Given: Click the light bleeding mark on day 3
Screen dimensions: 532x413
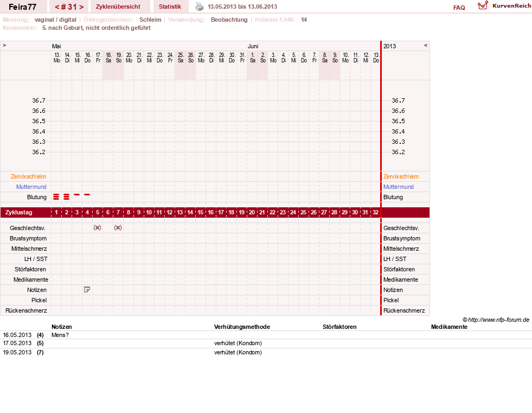Looking at the screenshot, I should (76, 195).
